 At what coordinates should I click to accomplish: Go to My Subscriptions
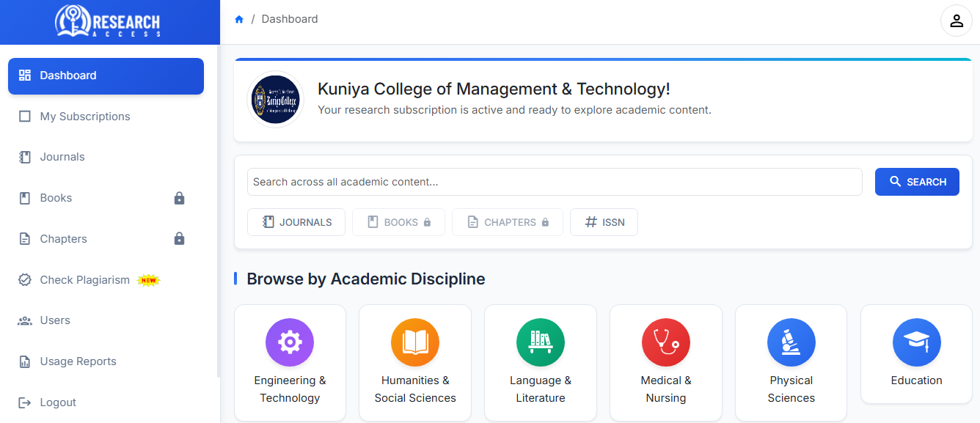[85, 117]
